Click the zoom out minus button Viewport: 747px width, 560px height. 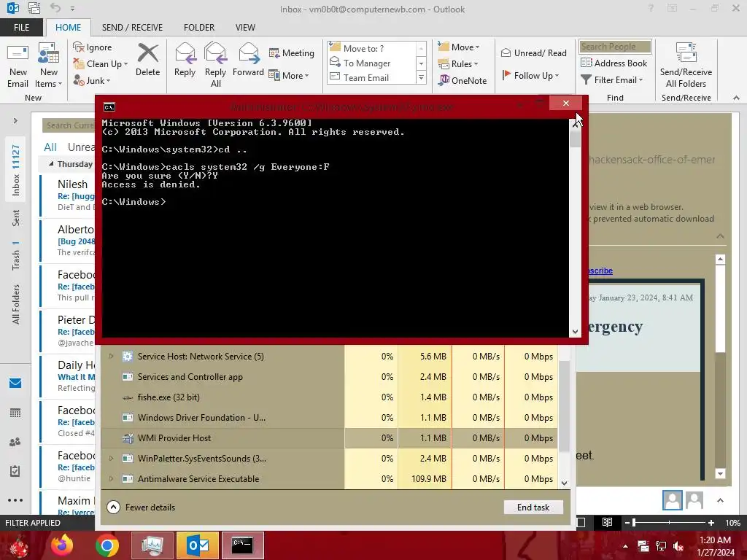click(627, 522)
